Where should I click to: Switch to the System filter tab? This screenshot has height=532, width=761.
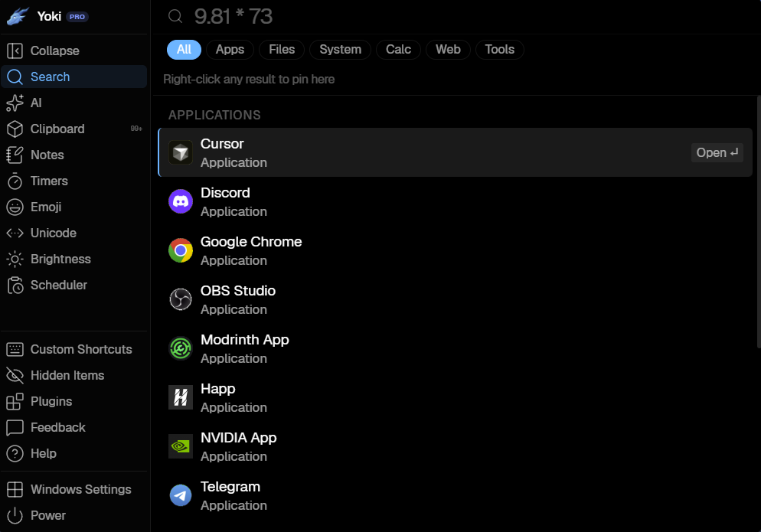pyautogui.click(x=340, y=50)
